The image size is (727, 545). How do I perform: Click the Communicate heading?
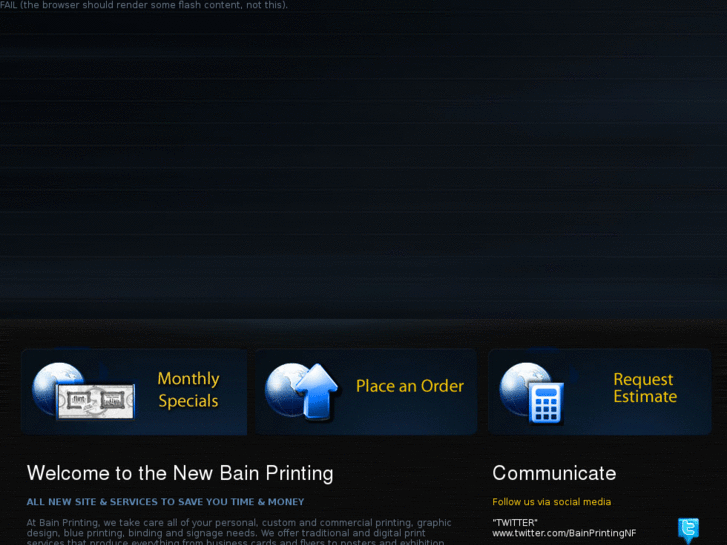(554, 473)
